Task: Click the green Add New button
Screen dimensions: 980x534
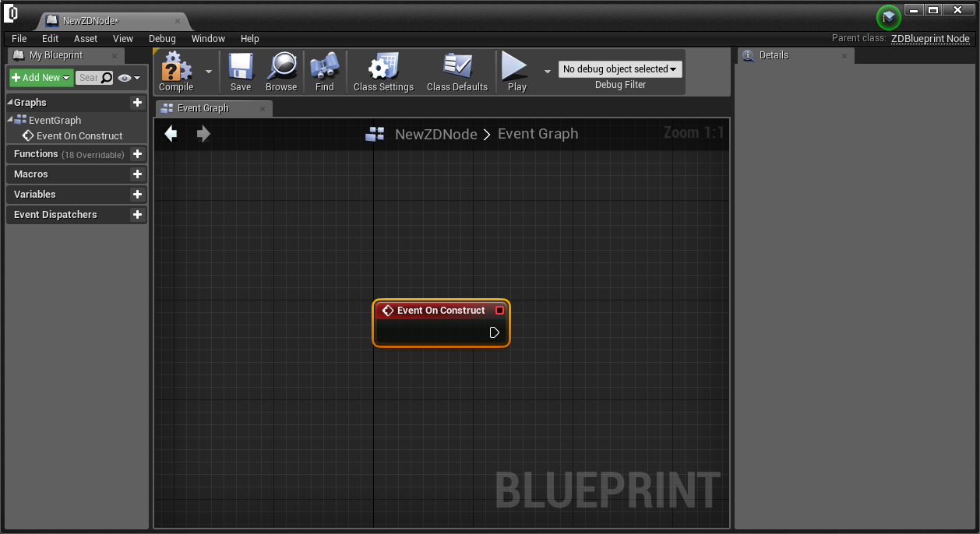Action: click(41, 78)
